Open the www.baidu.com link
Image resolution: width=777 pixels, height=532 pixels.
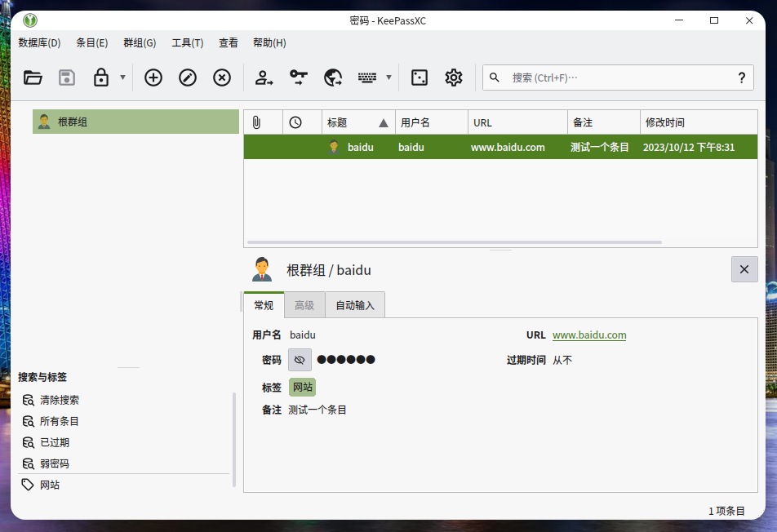click(x=589, y=335)
